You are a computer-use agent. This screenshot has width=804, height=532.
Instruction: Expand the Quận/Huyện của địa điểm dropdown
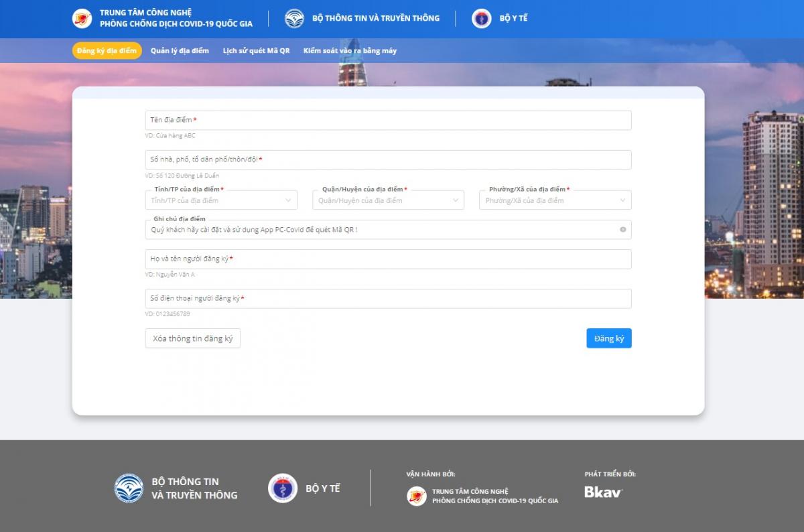click(388, 200)
